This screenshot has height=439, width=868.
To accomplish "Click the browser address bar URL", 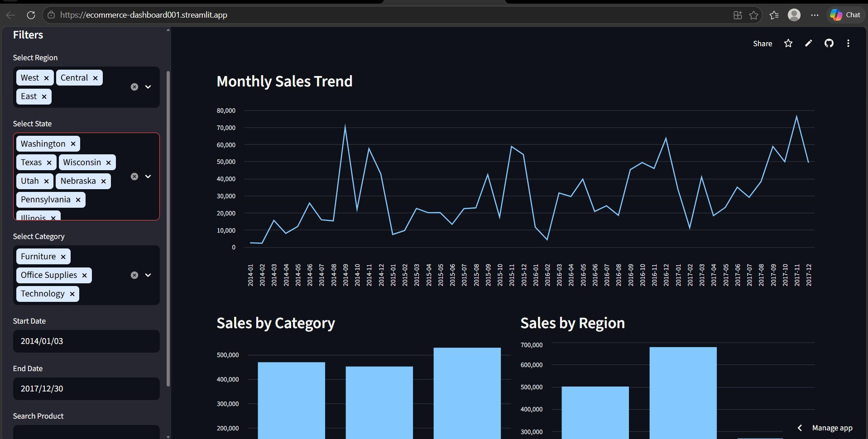I will (x=144, y=15).
